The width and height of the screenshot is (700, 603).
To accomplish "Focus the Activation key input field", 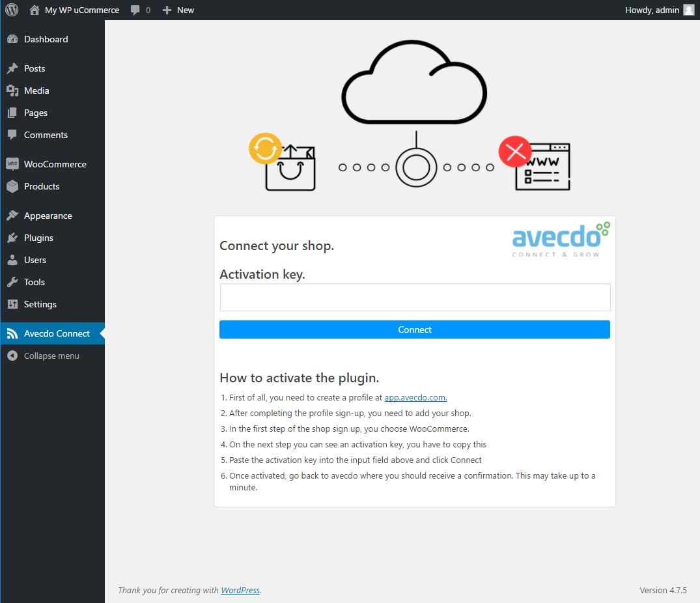I will (x=415, y=298).
